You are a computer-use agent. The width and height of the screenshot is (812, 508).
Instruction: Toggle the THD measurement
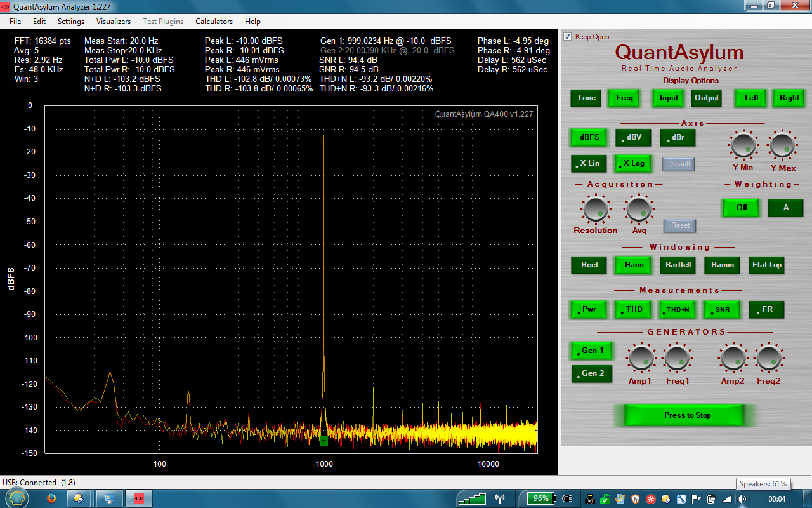(x=634, y=309)
